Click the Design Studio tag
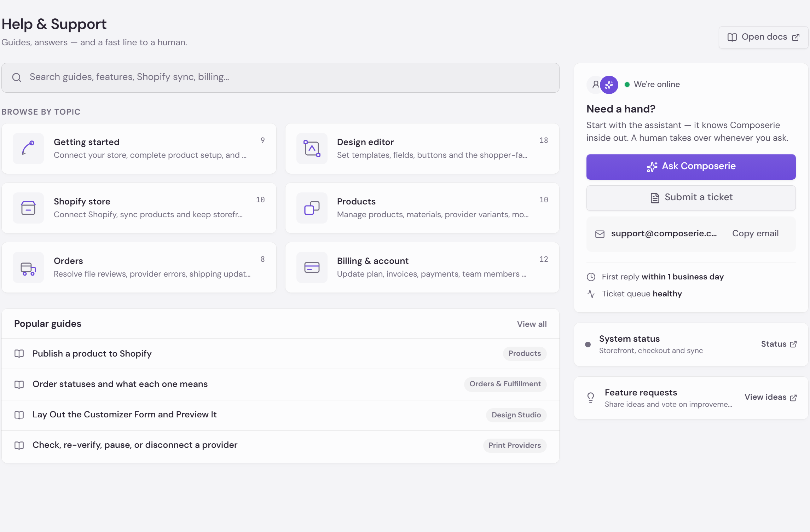Image resolution: width=810 pixels, height=532 pixels. tap(516, 415)
